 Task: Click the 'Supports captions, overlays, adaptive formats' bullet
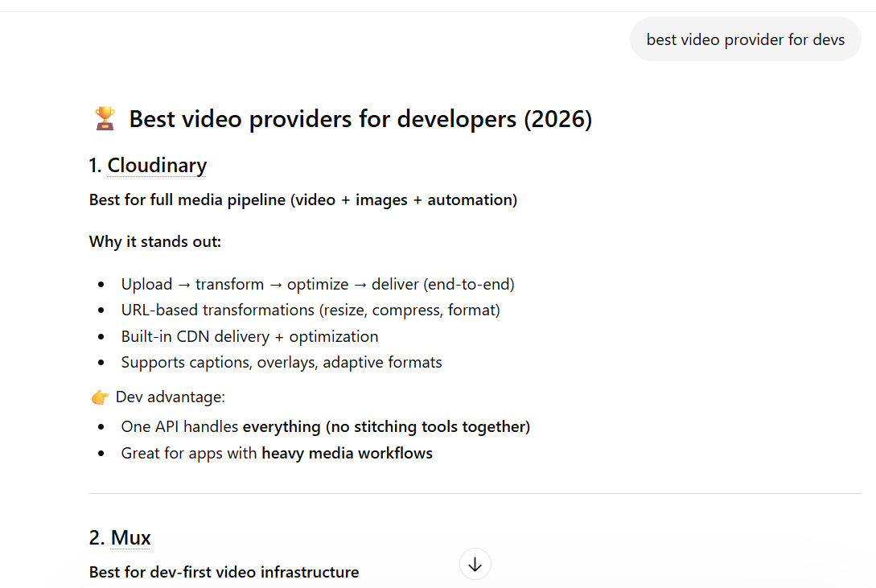coord(282,362)
